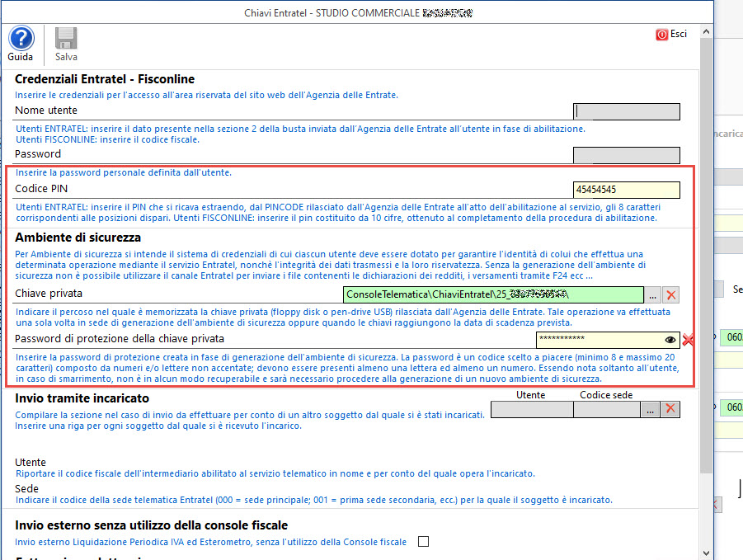The width and height of the screenshot is (743, 560).
Task: Click the 'Codice PIN' label
Action: coord(41,189)
